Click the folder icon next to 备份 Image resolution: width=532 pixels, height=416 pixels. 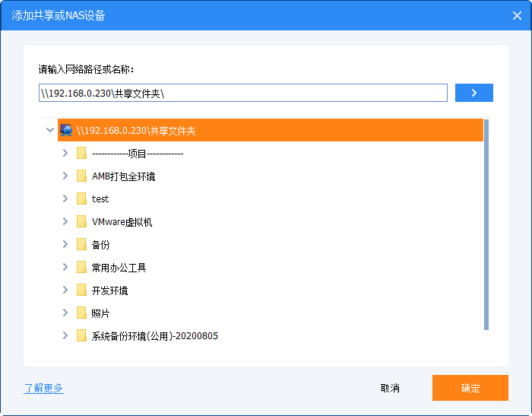click(x=81, y=245)
